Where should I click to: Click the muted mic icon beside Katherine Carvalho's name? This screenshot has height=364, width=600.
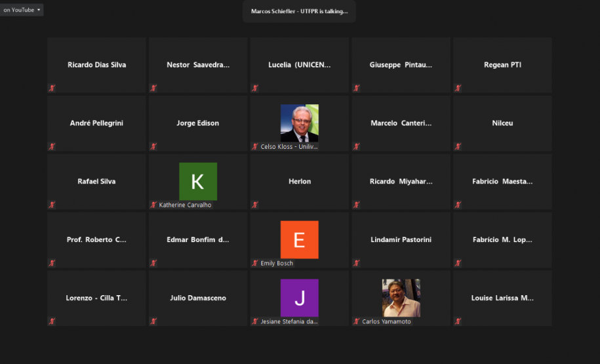pyautogui.click(x=153, y=205)
